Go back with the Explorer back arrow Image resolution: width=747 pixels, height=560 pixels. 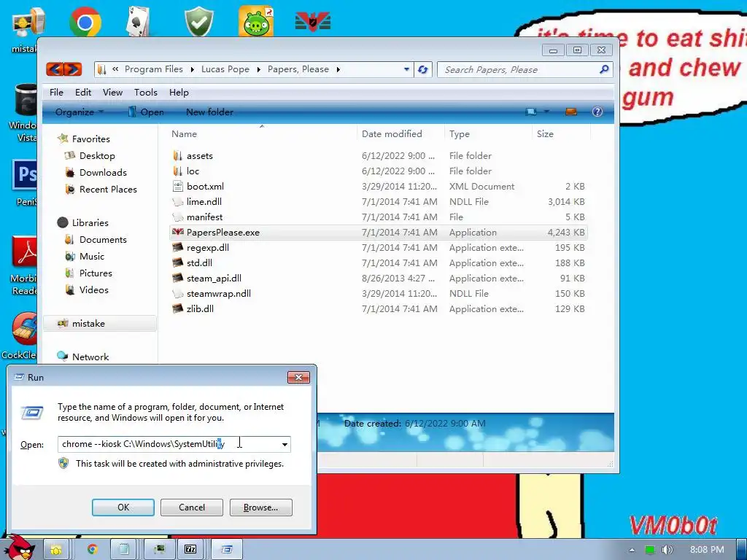coord(55,69)
